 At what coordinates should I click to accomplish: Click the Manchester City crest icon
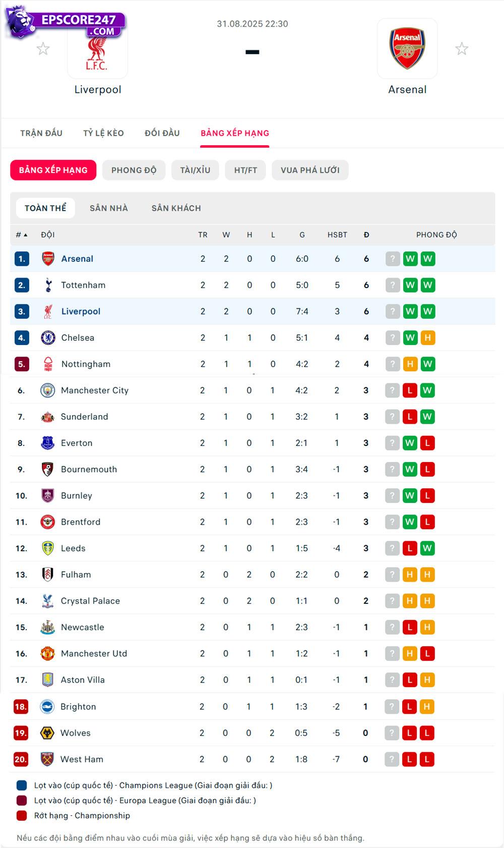(x=47, y=390)
